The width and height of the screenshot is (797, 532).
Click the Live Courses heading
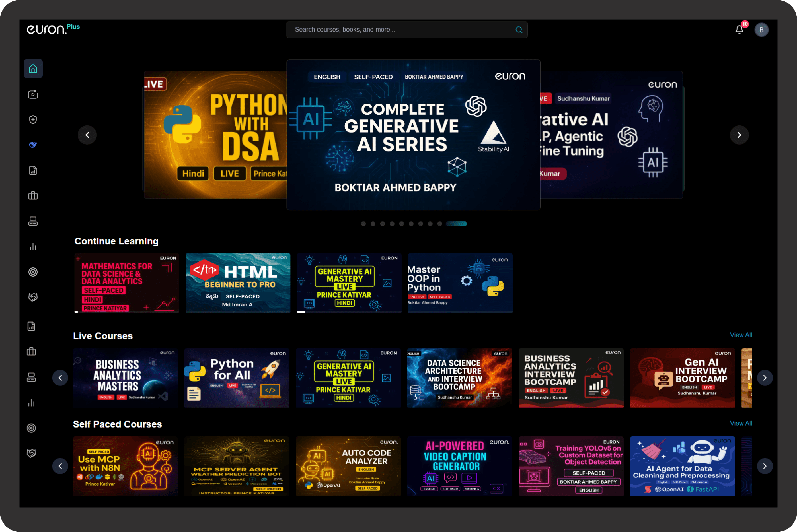pyautogui.click(x=103, y=336)
